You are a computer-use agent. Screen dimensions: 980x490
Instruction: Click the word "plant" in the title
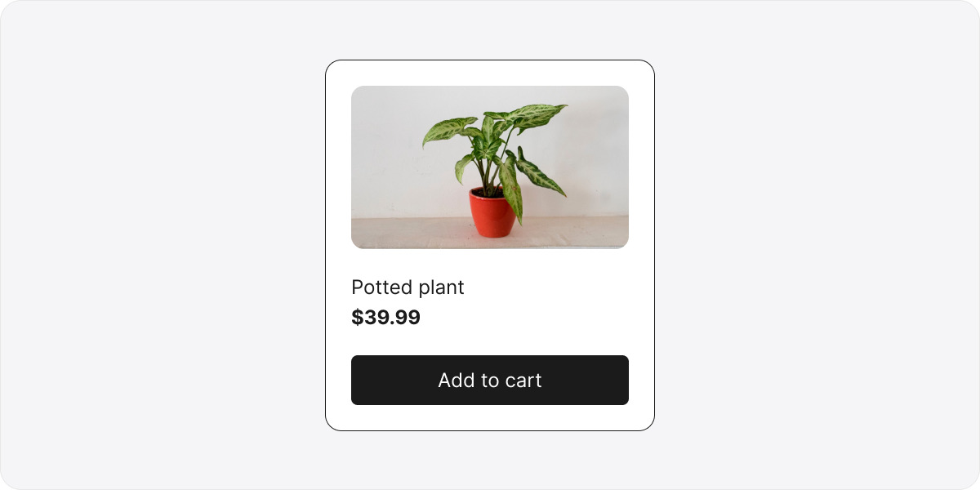(x=441, y=288)
